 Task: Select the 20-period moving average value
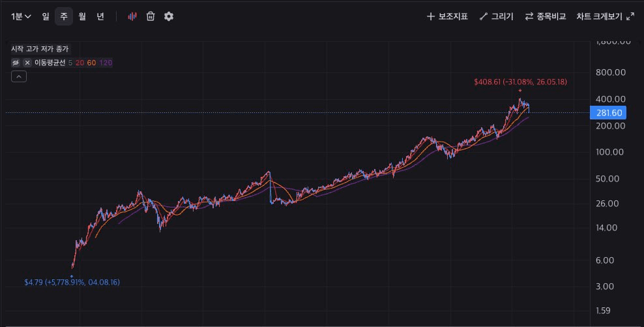tap(80, 63)
